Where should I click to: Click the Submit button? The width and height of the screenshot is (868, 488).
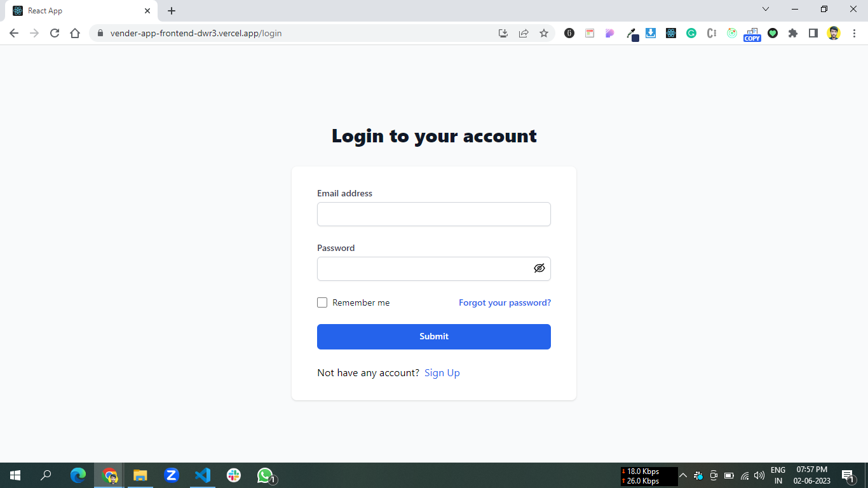coord(434,337)
